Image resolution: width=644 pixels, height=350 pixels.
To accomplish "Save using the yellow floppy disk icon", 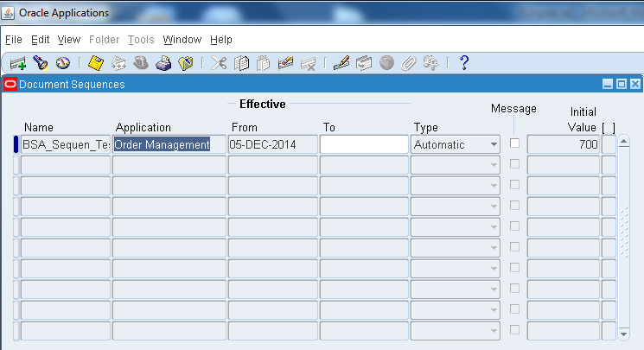I will click(x=96, y=63).
